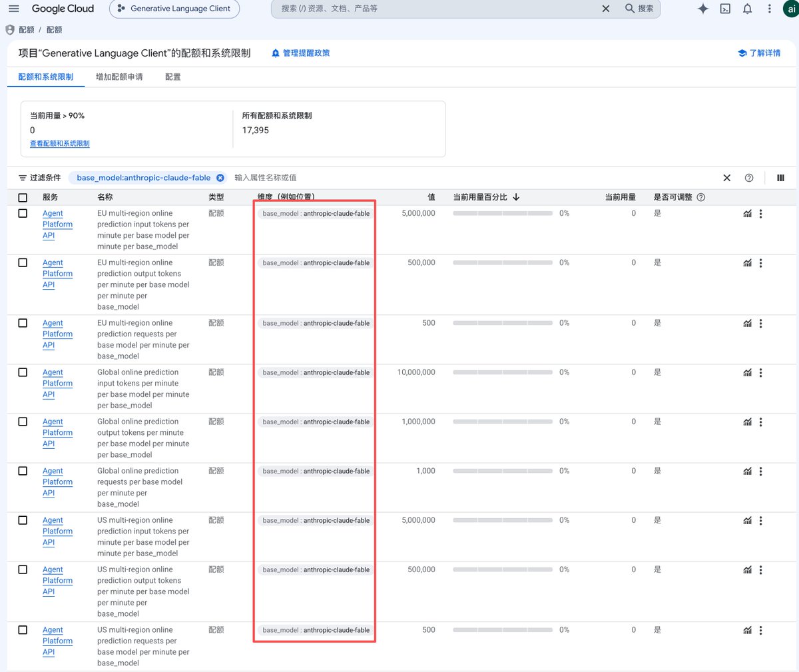Image resolution: width=799 pixels, height=672 pixels.
Task: Select all rows with the header checkbox
Action: 23,198
